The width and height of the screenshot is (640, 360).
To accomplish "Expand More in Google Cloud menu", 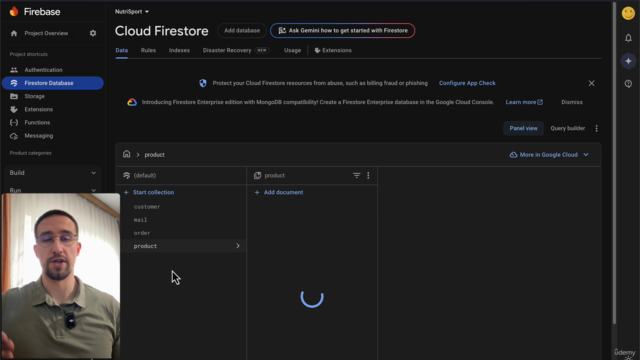I will pos(549,155).
